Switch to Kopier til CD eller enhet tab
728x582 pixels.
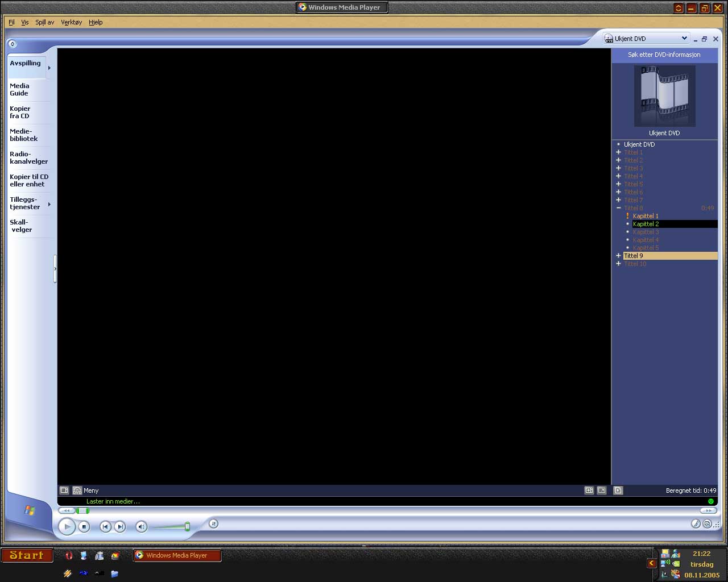pos(28,181)
